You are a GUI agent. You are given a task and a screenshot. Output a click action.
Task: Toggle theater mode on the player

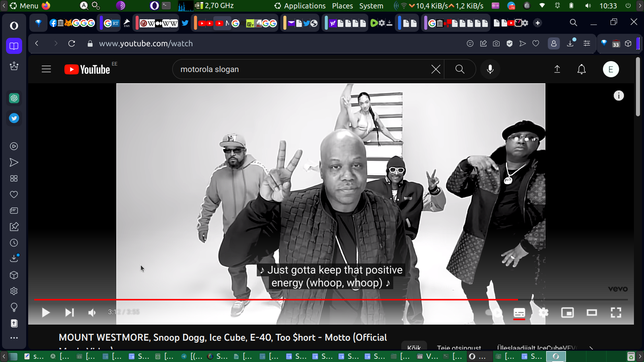(x=592, y=313)
